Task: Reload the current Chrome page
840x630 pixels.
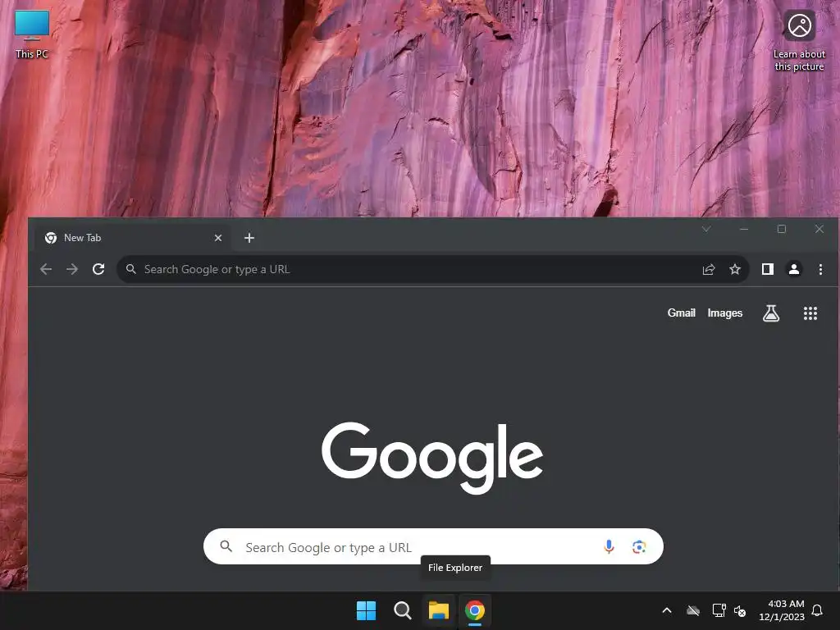Action: [98, 269]
